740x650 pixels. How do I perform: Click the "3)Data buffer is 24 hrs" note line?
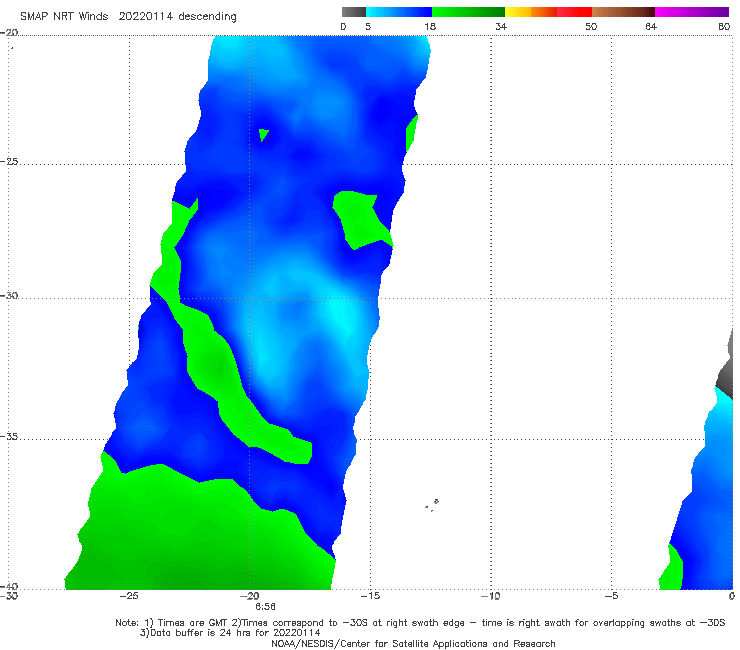(x=230, y=633)
